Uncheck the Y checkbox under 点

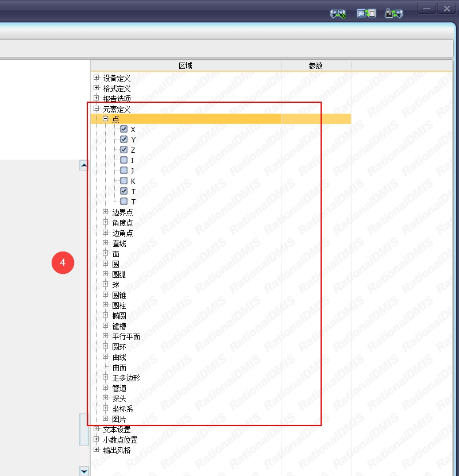pos(124,140)
